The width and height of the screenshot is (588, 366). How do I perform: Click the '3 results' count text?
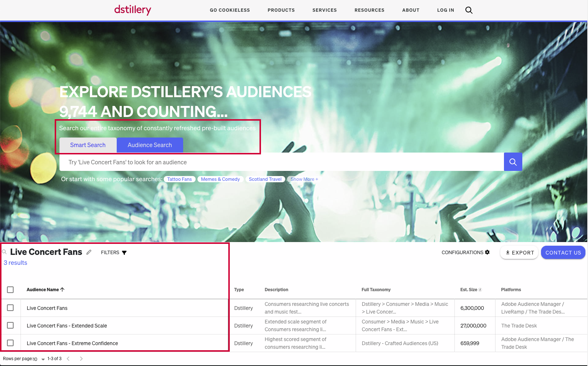(15, 263)
